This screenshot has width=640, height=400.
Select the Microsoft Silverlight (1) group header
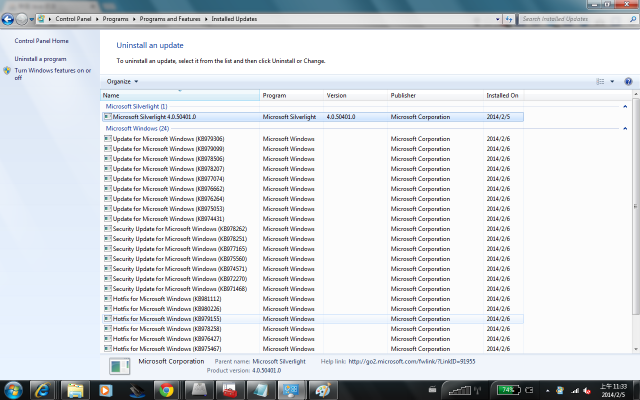click(136, 106)
